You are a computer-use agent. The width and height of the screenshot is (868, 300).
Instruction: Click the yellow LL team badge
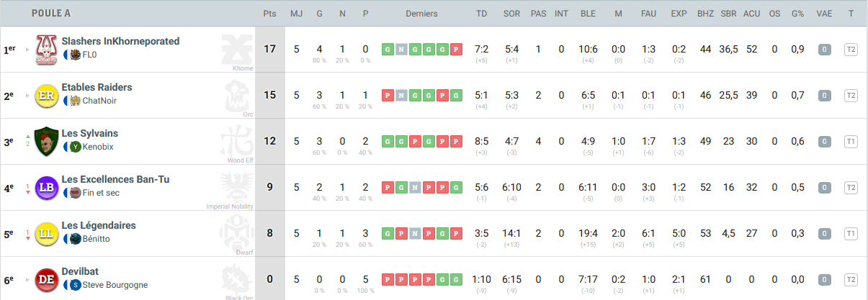[46, 233]
